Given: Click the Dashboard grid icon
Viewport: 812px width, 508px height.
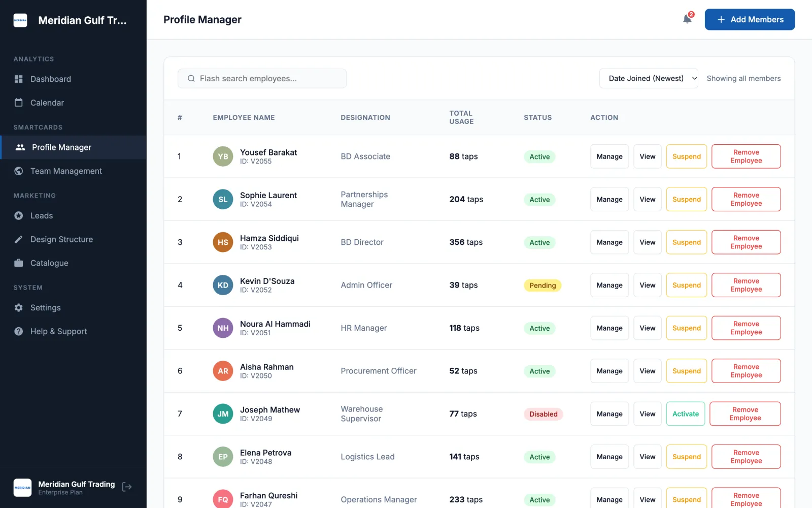Looking at the screenshot, I should (19, 79).
